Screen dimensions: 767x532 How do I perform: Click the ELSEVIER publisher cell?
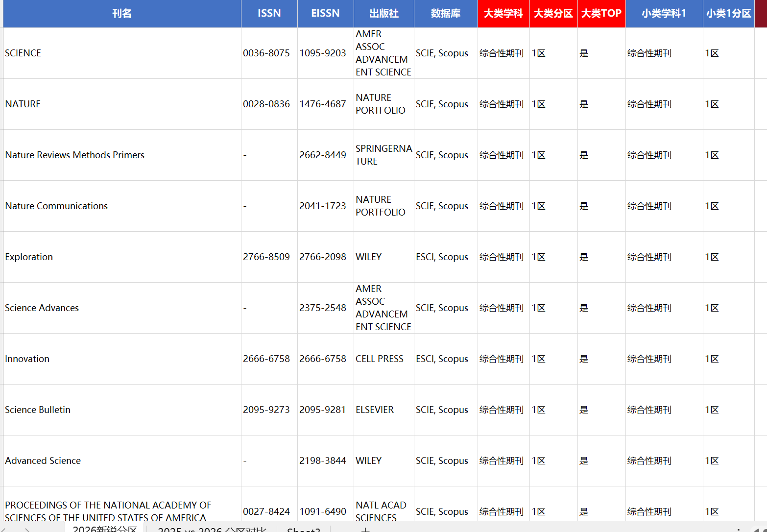pos(384,410)
